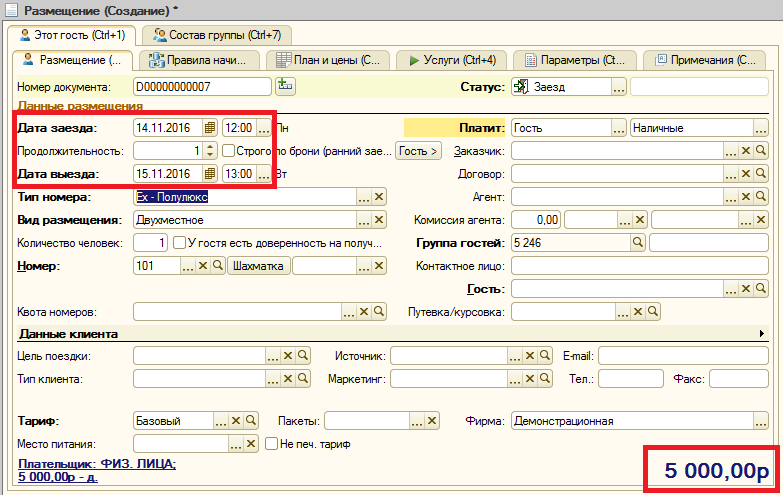Search icon in Заказчик field
Screen dimensions: 783x495
click(x=761, y=151)
